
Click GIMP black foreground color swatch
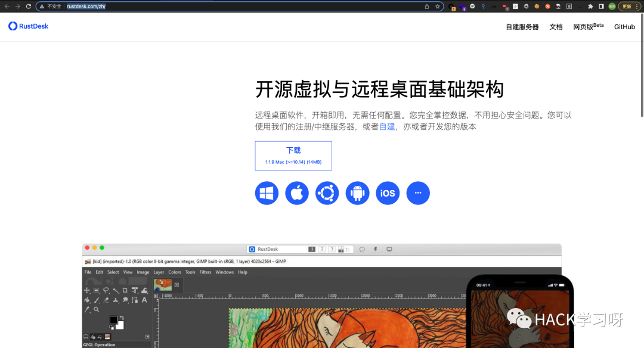(114, 319)
